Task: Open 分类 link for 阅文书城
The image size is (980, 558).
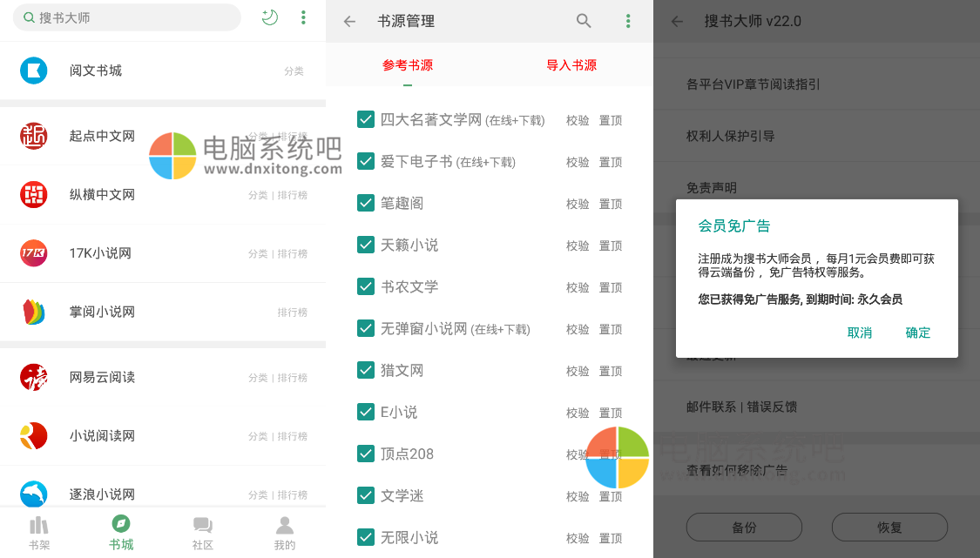Action: click(x=294, y=71)
